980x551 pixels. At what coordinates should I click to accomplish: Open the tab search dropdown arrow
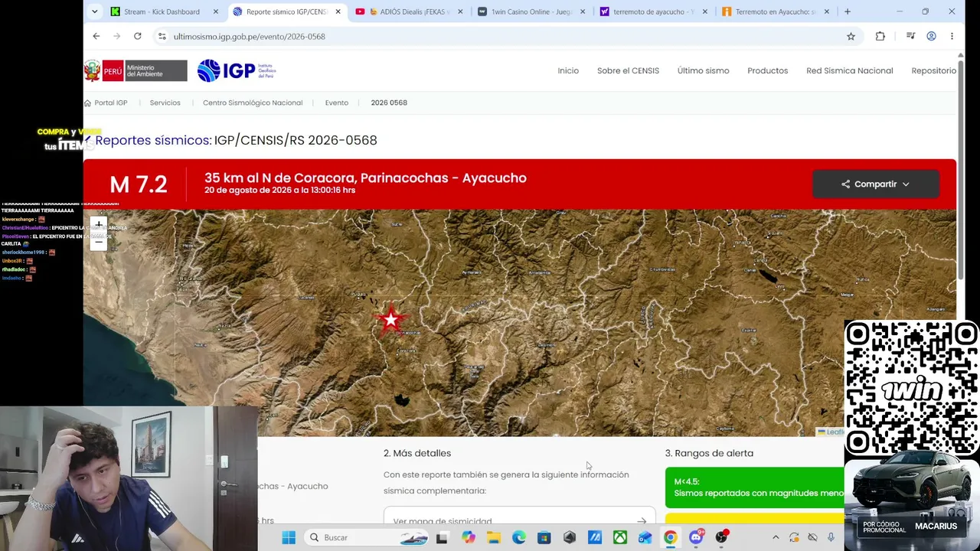(94, 11)
